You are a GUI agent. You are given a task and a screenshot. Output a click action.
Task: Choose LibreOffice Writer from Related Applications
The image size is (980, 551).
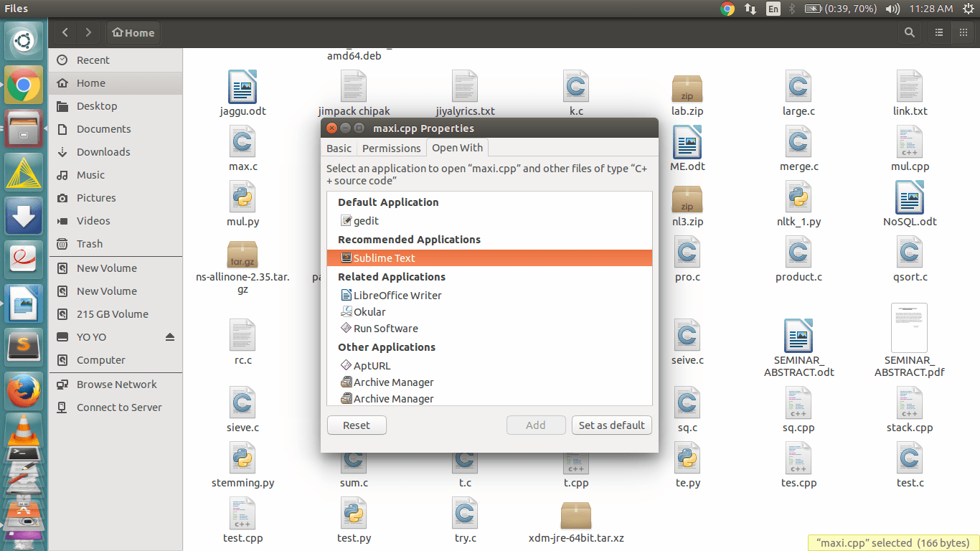[397, 296]
